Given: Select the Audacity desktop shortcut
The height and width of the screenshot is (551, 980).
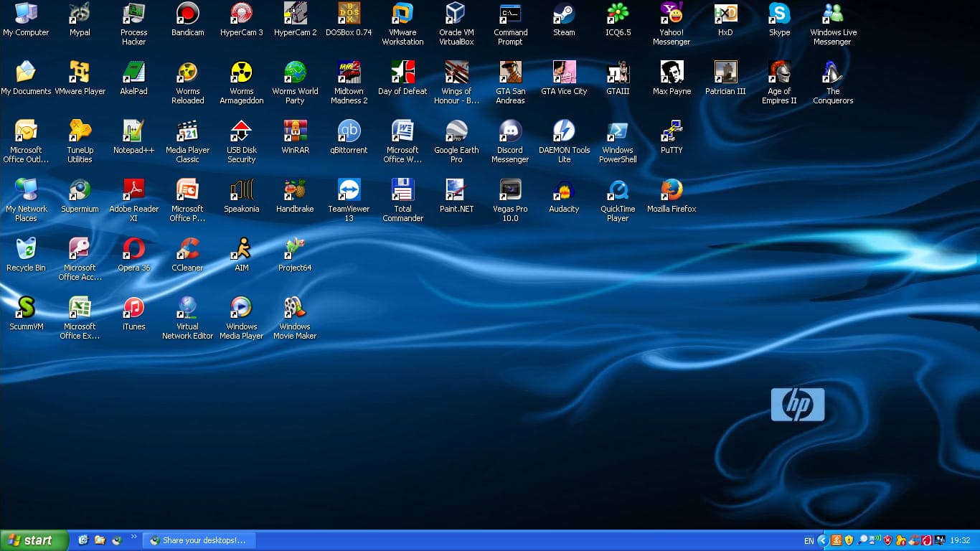Looking at the screenshot, I should [x=564, y=190].
